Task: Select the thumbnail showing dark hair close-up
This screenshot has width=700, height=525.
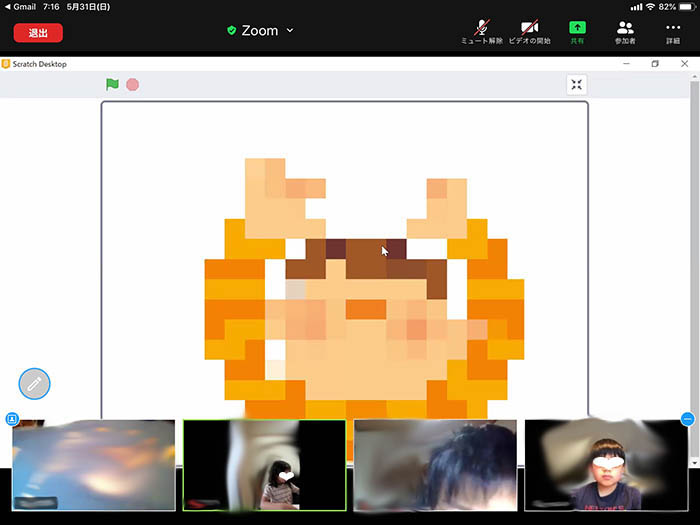Action: (435, 465)
